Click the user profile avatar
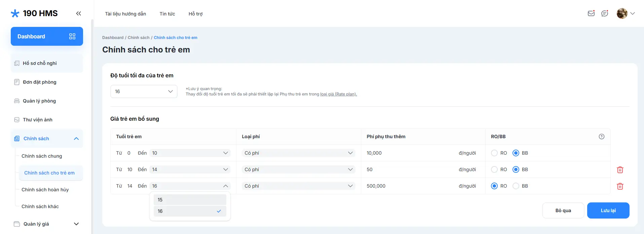This screenshot has height=234, width=644. coord(622,13)
